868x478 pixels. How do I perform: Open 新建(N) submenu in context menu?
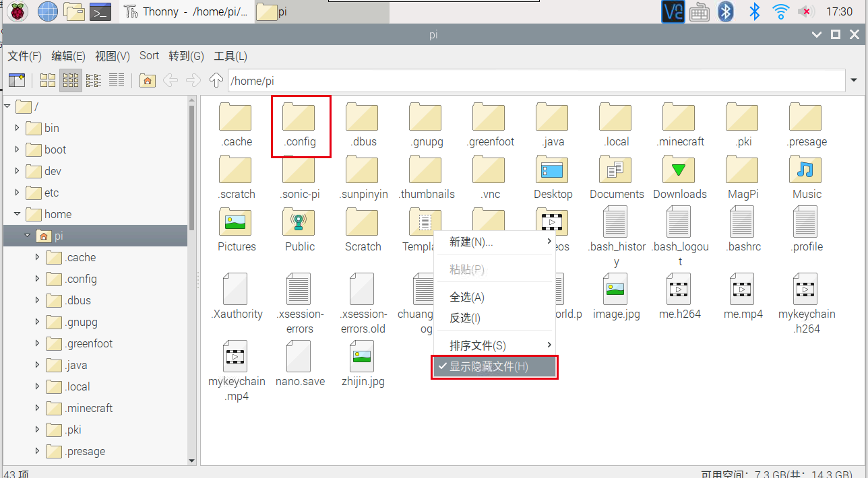point(495,242)
